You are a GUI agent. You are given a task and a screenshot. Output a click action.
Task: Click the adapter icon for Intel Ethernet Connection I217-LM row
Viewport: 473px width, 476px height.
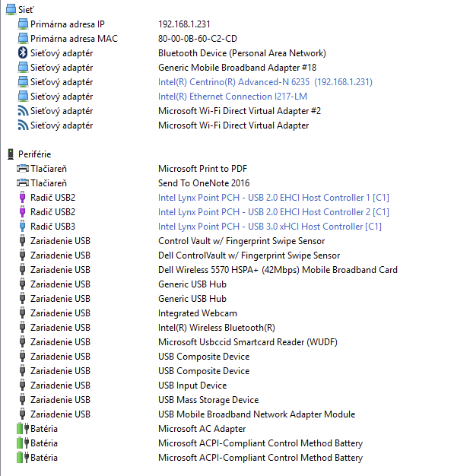(x=23, y=97)
